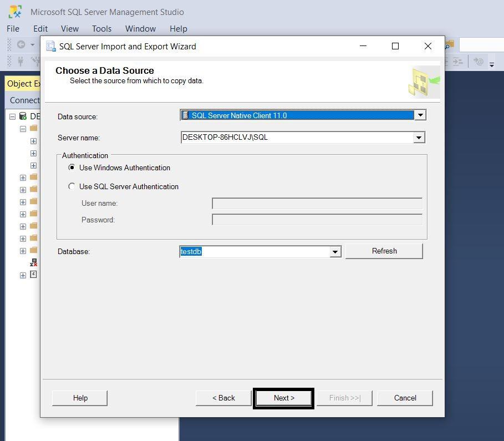Viewport: 504px width, 441px height.
Task: Click Refresh to reload the database list
Action: tap(384, 251)
